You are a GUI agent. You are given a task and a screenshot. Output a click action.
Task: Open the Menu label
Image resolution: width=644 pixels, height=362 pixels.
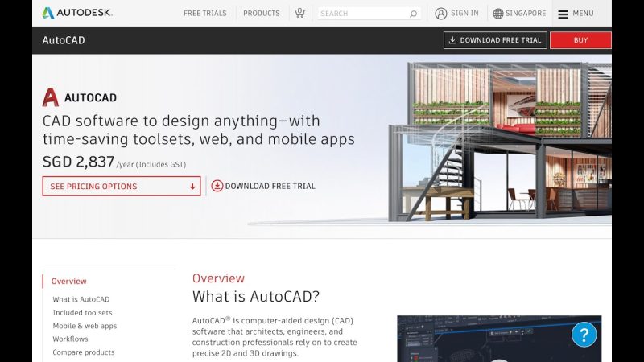[583, 13]
